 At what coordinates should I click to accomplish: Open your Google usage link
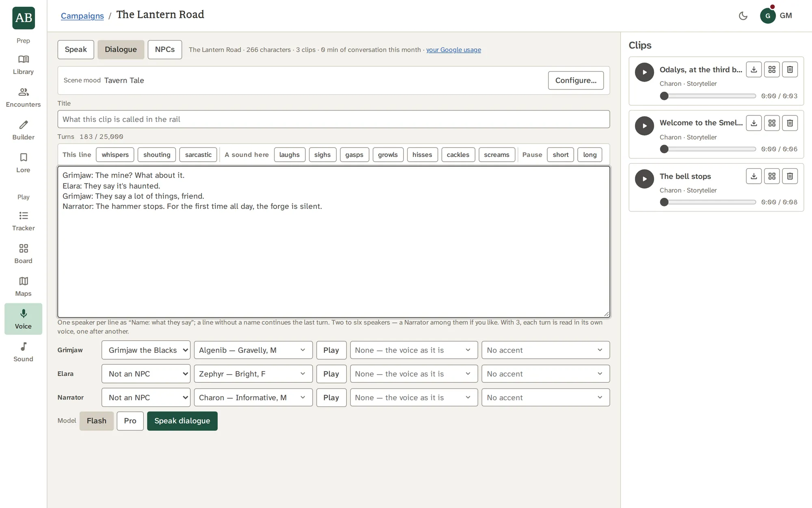453,50
